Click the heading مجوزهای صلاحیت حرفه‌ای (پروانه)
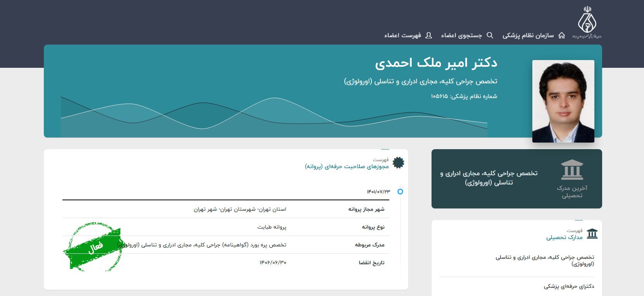This screenshot has height=296, width=644. [x=347, y=166]
